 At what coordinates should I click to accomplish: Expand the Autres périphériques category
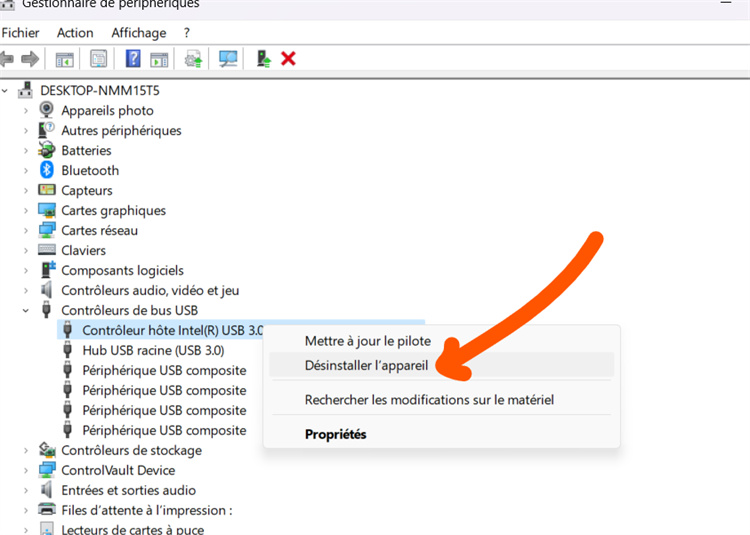pyautogui.click(x=26, y=131)
